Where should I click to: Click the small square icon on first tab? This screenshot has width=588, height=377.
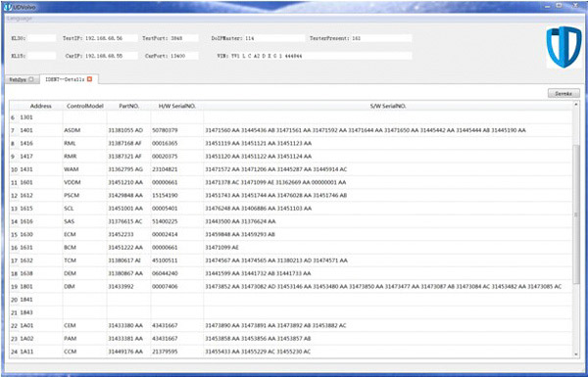coord(31,79)
